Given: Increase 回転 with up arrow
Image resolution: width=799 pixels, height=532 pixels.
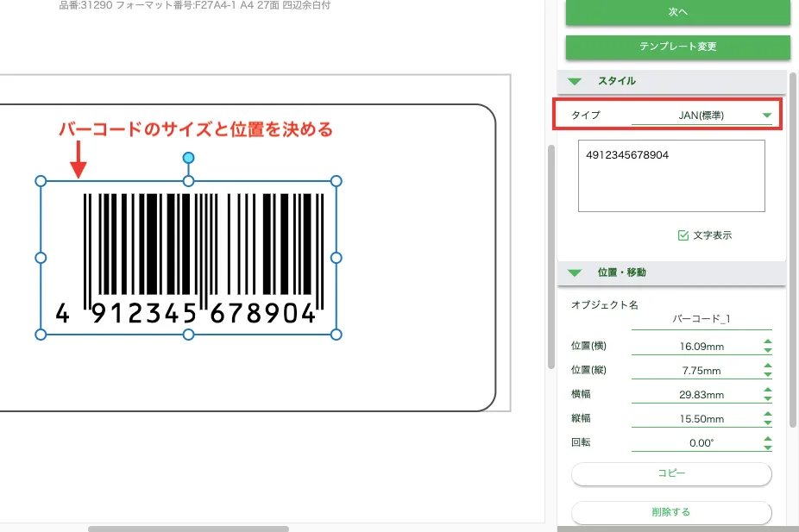Looking at the screenshot, I should (768, 439).
